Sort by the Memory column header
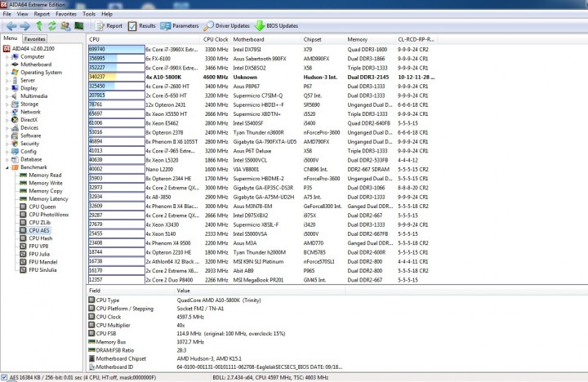The image size is (588, 382). [370, 39]
